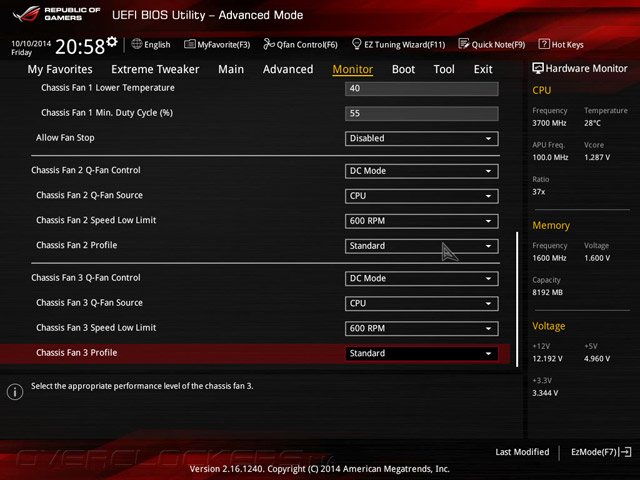Open the Allow Fan Stop dropdown
Screen dimensions: 640x480
point(422,138)
